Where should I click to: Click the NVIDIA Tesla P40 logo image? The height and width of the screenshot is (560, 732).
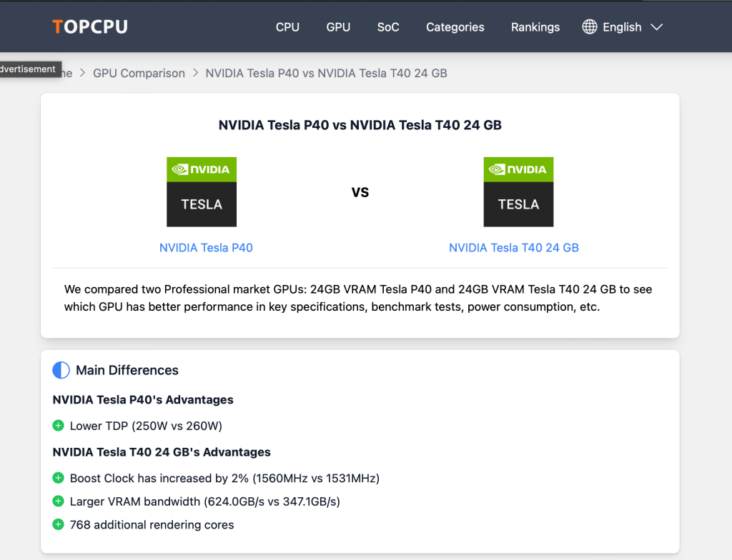click(x=202, y=192)
